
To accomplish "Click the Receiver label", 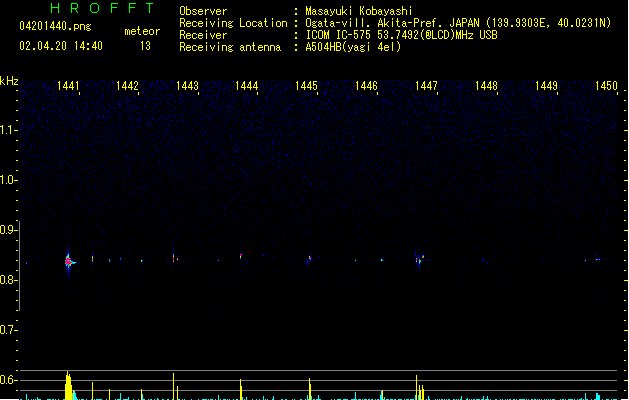I will tap(203, 35).
